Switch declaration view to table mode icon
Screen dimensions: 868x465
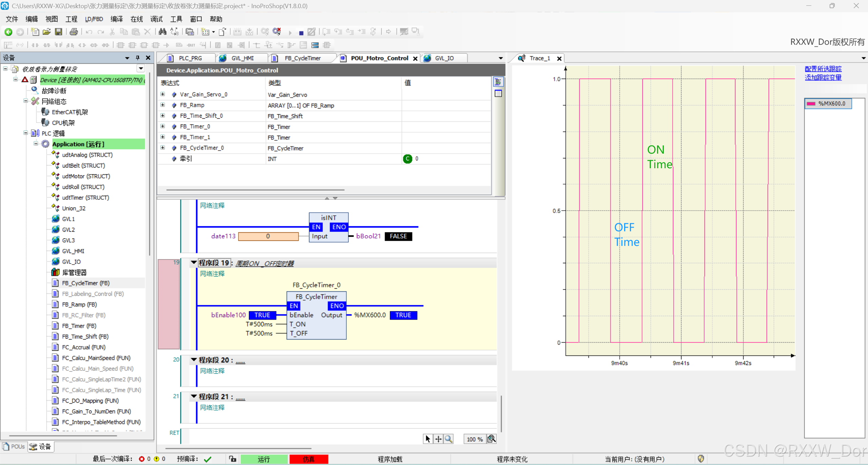tap(498, 93)
